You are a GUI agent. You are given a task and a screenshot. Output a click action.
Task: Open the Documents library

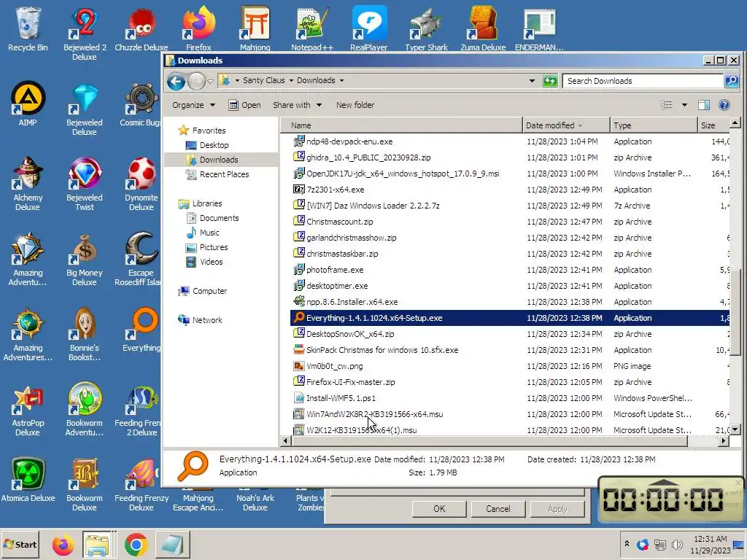click(x=219, y=218)
